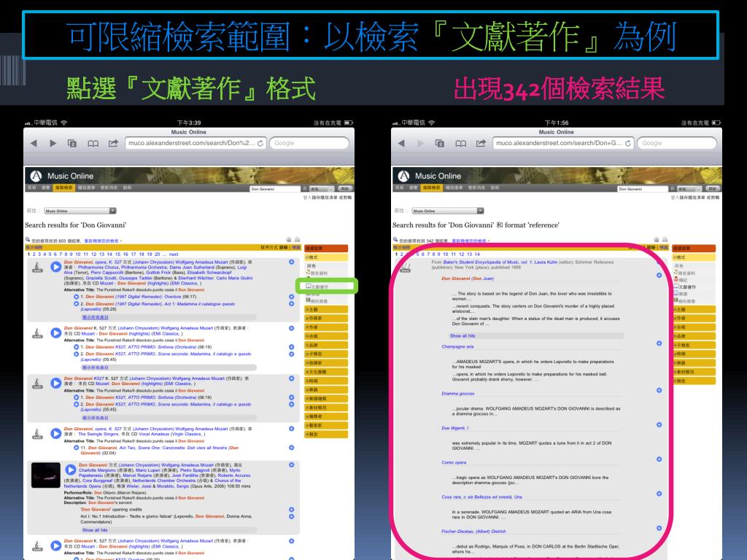Play the Netherlands Opera Don Giovanni video result
747x560 pixels.
[71, 470]
